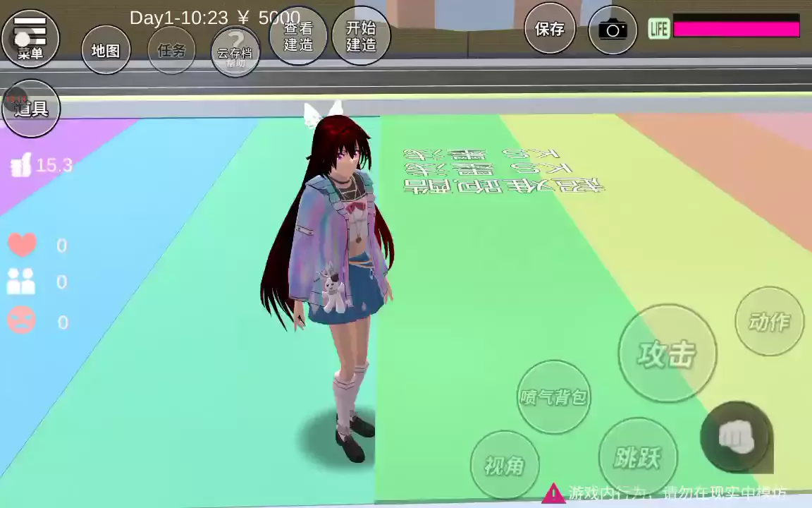
Task: Tap the pink heart lovers icon
Action: pyautogui.click(x=22, y=245)
